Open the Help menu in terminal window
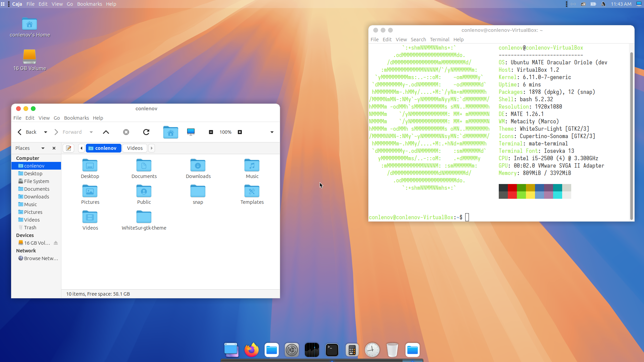 [x=459, y=40]
